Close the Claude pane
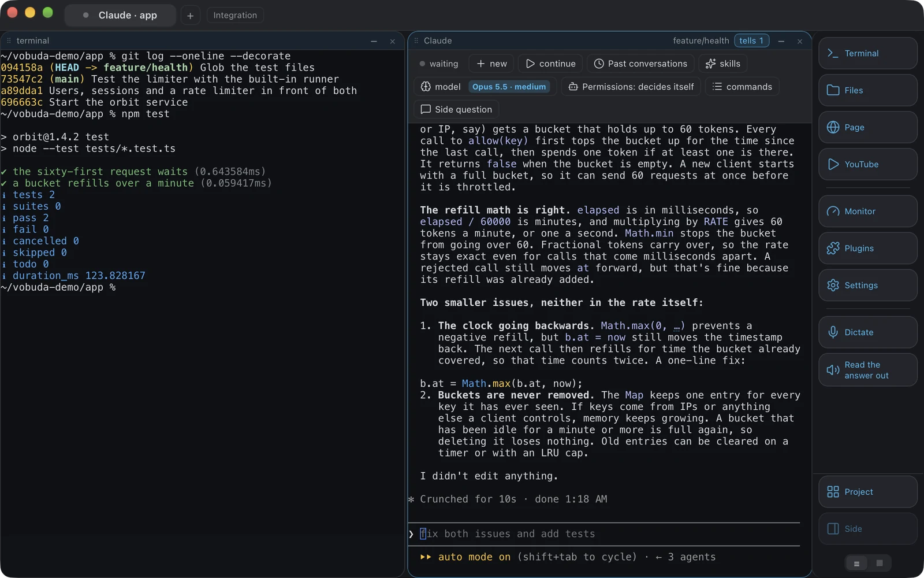Screen dimensions: 924x578 (800, 41)
